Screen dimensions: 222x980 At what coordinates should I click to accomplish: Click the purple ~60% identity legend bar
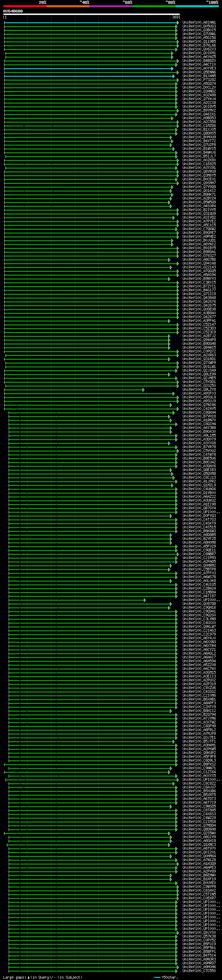[x=111, y=6]
